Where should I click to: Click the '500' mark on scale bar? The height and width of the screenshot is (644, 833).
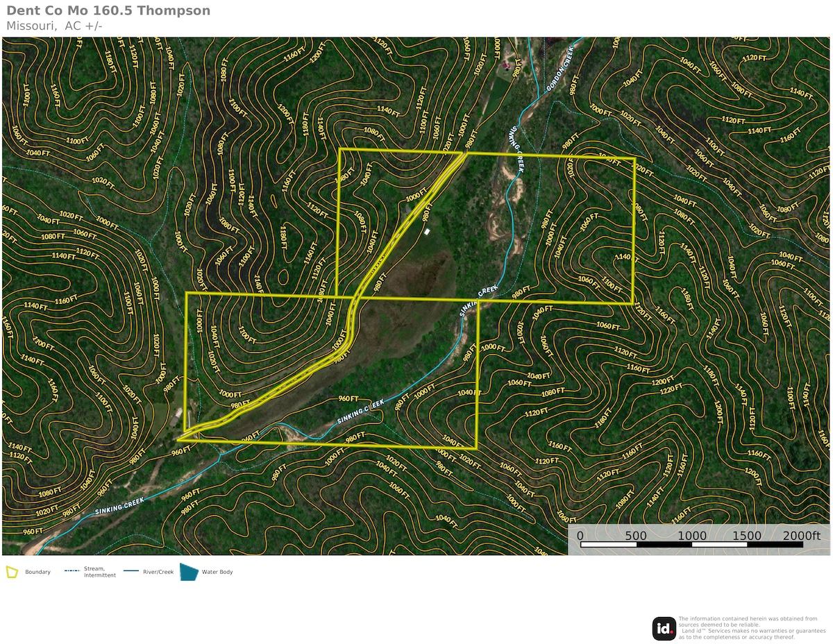(636, 536)
